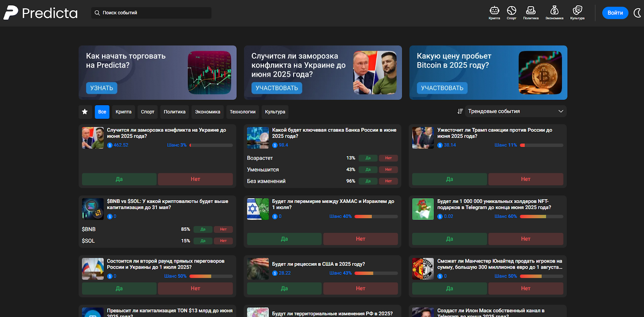The image size is (644, 317).
Task: Vote Да on ХАМАС Israel truce card
Action: click(285, 239)
